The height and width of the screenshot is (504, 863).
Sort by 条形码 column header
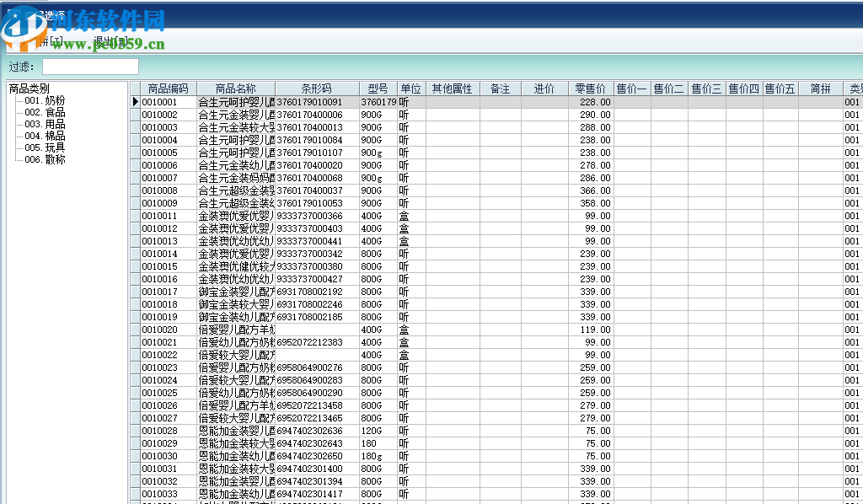(x=317, y=88)
